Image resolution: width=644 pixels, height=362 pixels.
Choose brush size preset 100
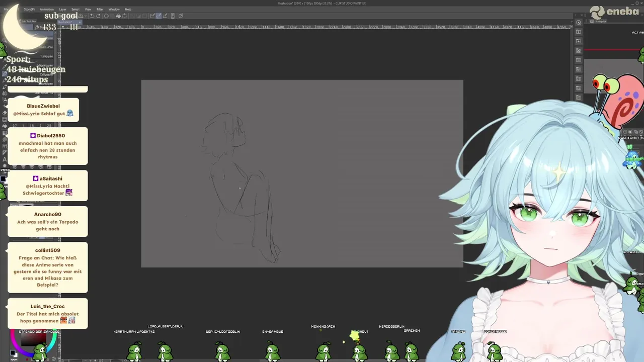click(40, 167)
